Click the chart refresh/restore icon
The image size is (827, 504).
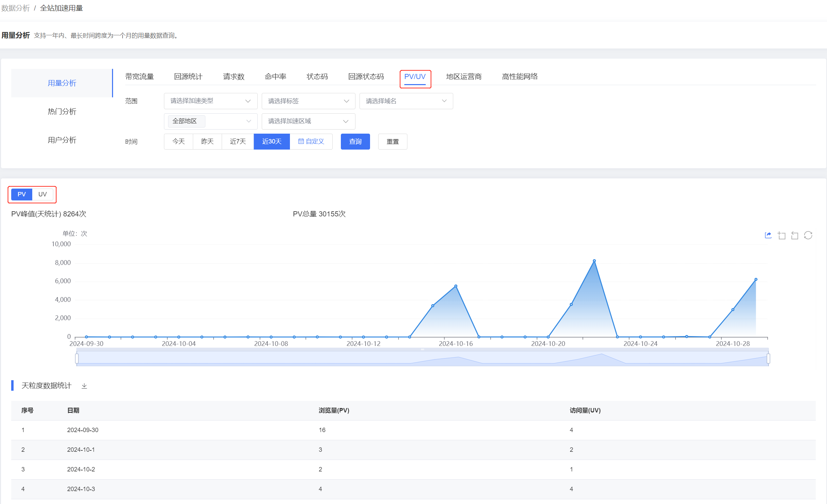click(808, 235)
